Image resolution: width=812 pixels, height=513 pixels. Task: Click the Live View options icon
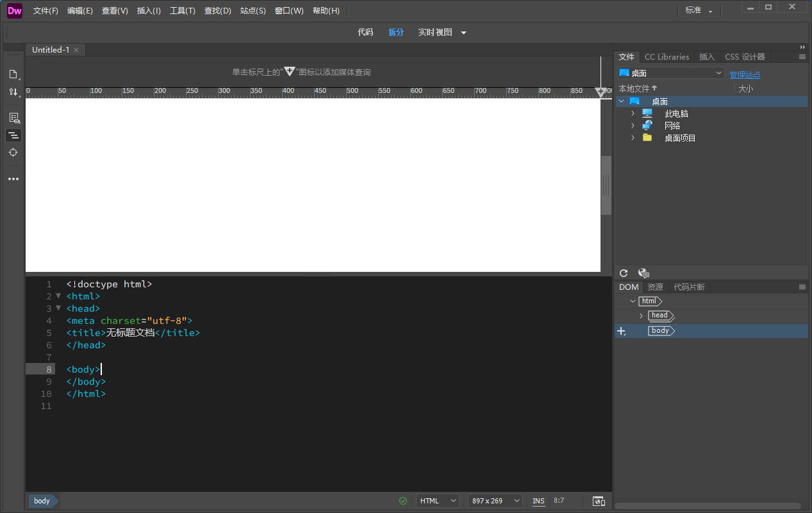pos(13,118)
